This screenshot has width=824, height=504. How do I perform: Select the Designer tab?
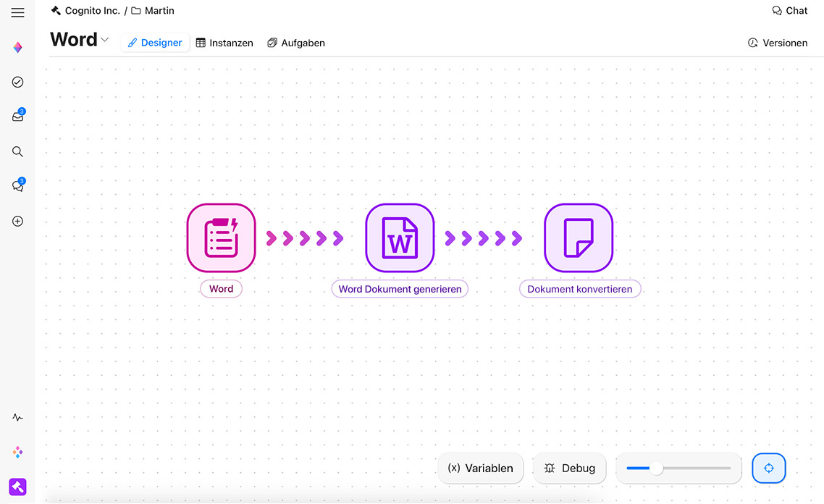click(155, 43)
